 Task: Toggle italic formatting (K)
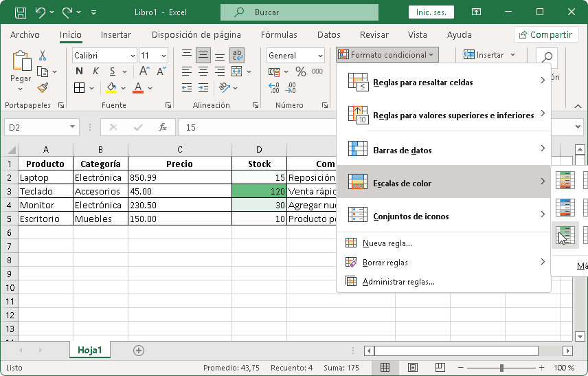tap(97, 71)
